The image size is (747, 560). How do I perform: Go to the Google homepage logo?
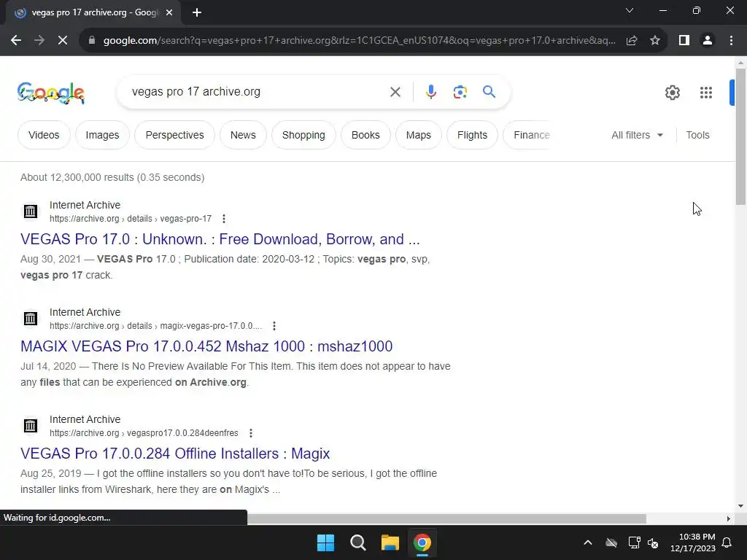point(51,93)
